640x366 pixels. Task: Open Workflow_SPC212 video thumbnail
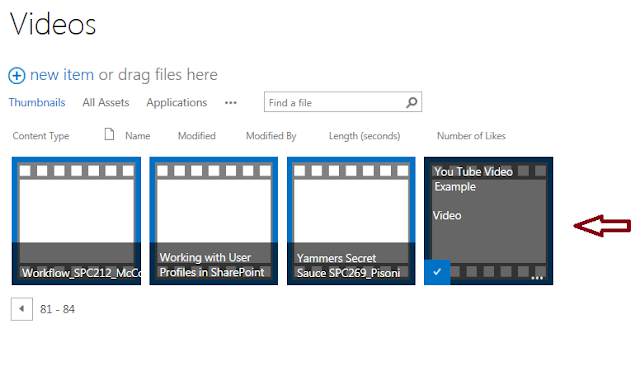click(x=76, y=221)
